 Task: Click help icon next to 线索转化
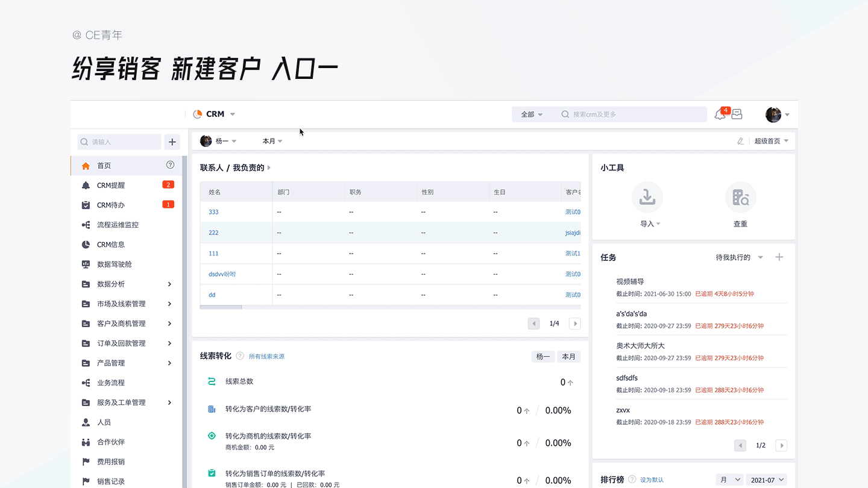tap(240, 356)
